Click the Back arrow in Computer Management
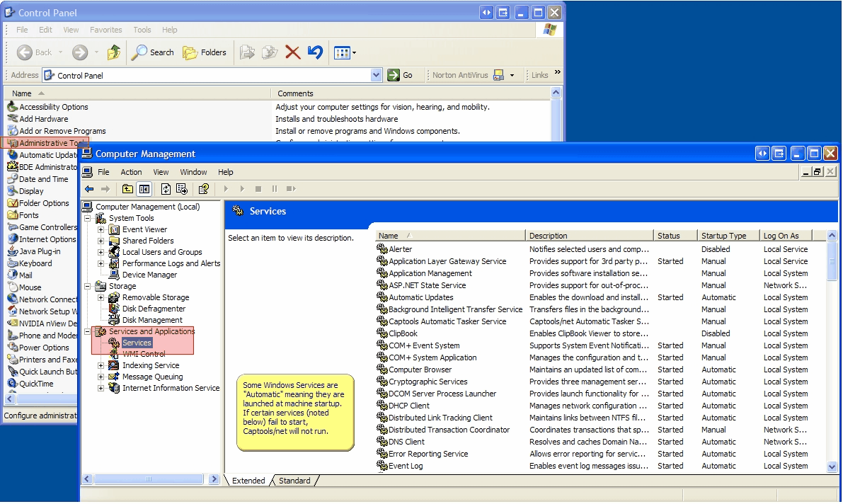The image size is (843, 504). coord(90,188)
